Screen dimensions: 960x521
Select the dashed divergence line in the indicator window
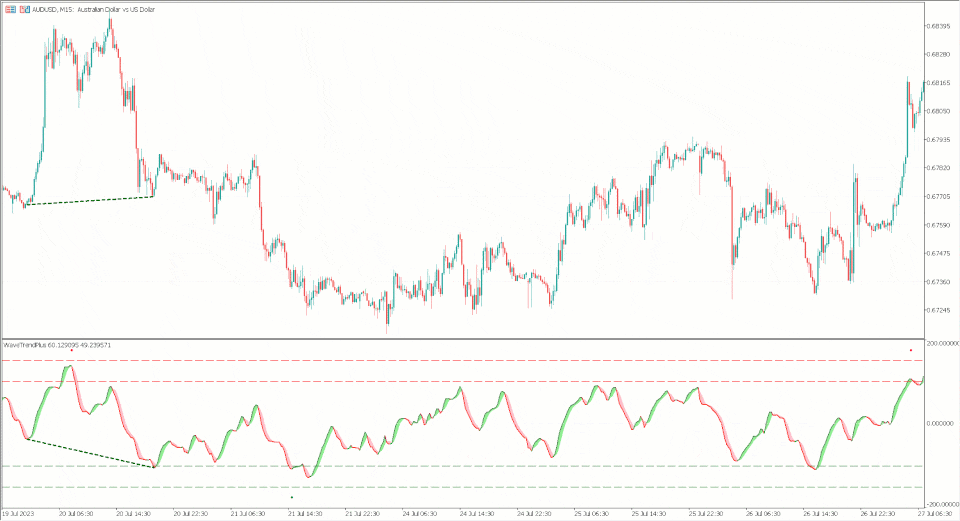(x=90, y=453)
